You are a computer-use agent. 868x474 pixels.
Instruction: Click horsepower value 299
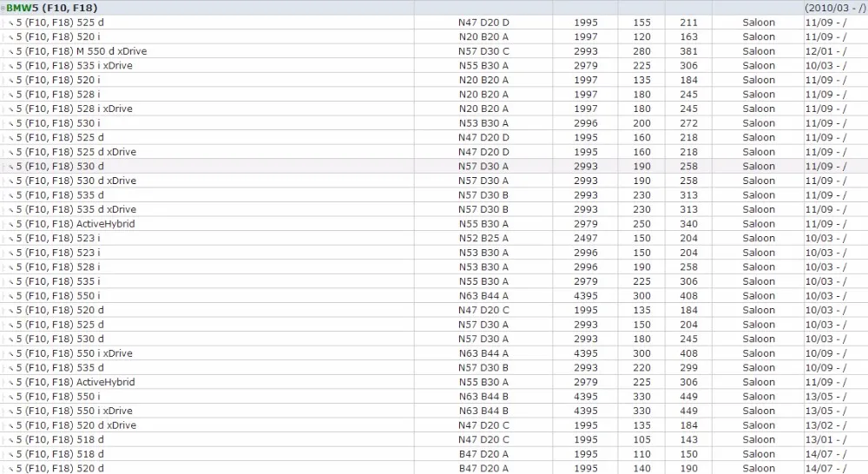click(x=689, y=368)
